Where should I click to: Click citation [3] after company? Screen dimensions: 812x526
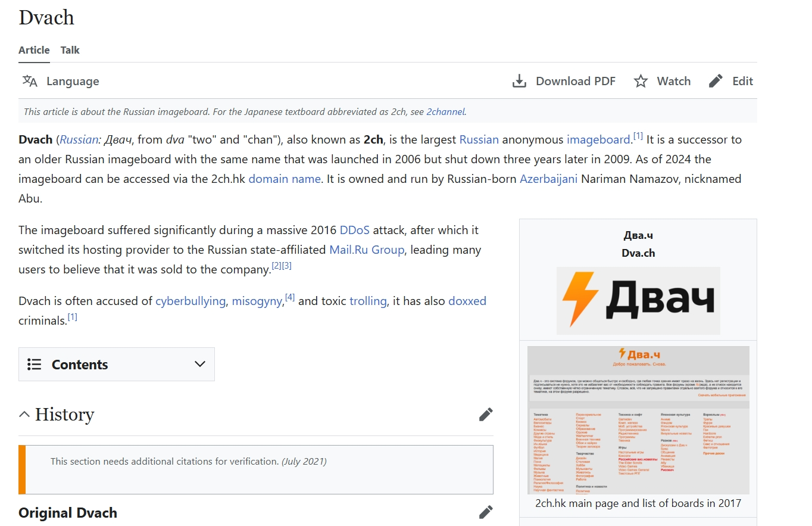287,266
